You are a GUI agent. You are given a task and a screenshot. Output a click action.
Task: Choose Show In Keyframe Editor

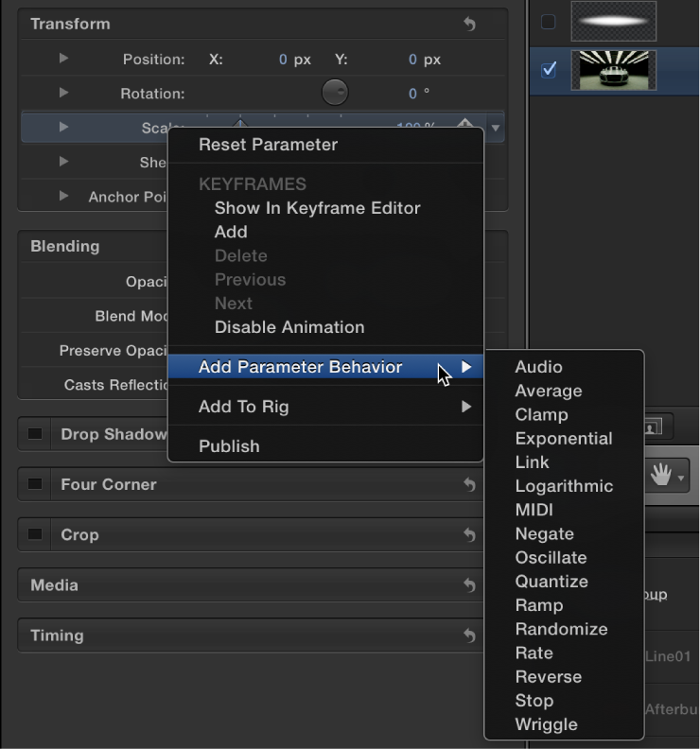click(x=325, y=208)
